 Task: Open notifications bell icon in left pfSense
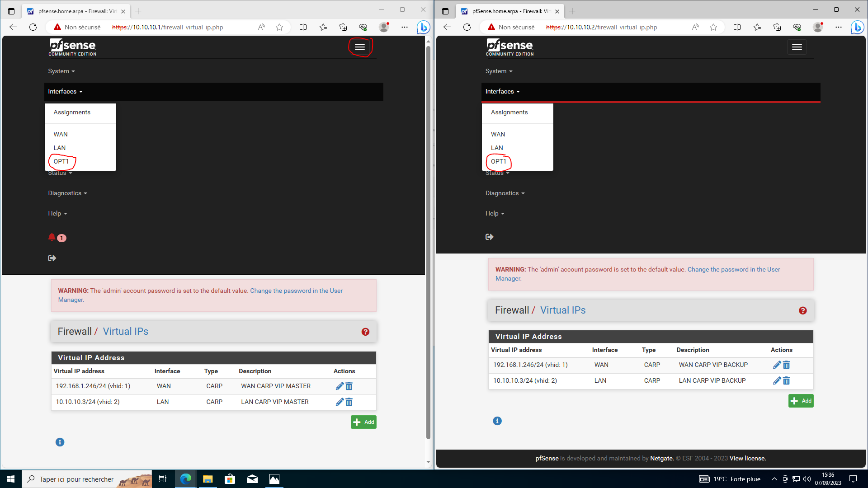pyautogui.click(x=52, y=237)
